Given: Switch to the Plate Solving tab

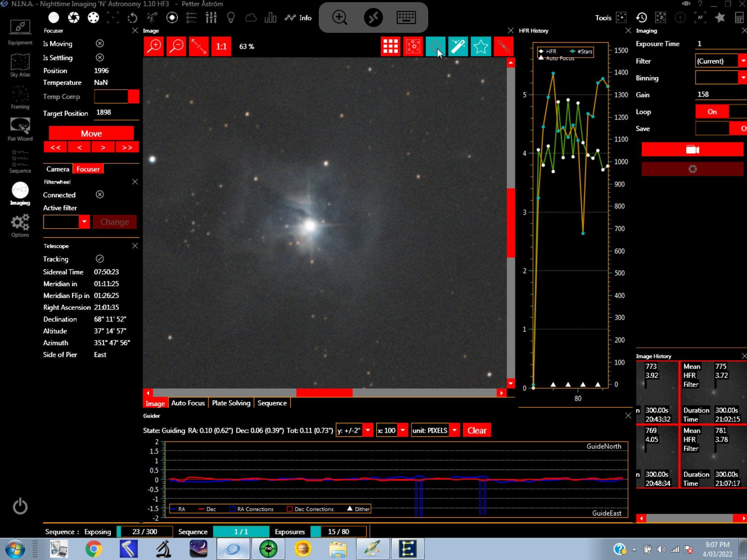Looking at the screenshot, I should 231,403.
